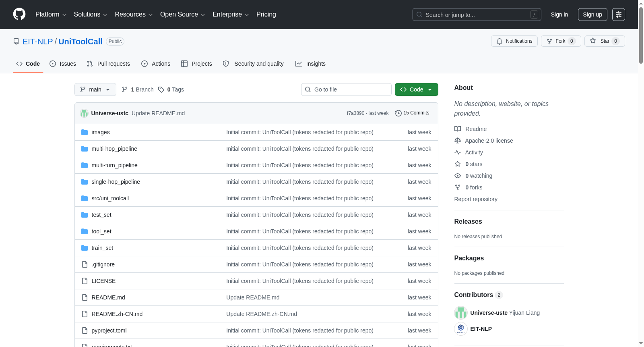Image resolution: width=644 pixels, height=347 pixels.
Task: Open the Pull requests tab
Action: point(108,64)
